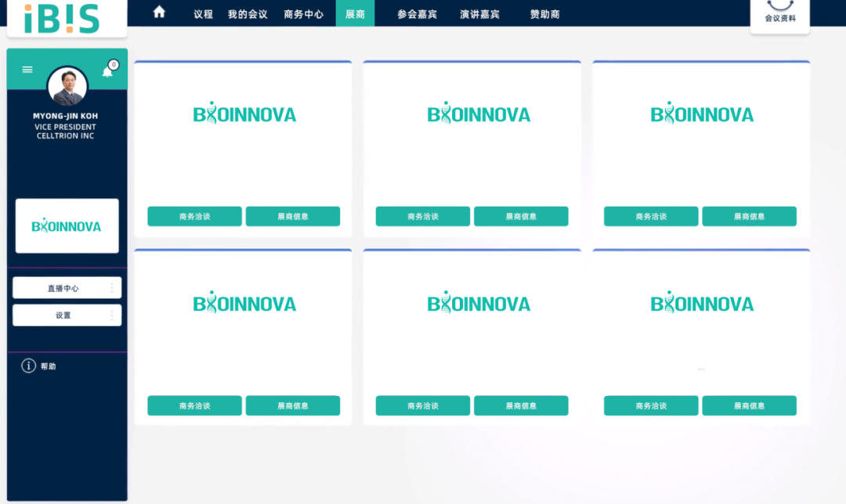Open the 商务中心 menu item
Image resolution: width=846 pixels, height=504 pixels.
coord(304,15)
